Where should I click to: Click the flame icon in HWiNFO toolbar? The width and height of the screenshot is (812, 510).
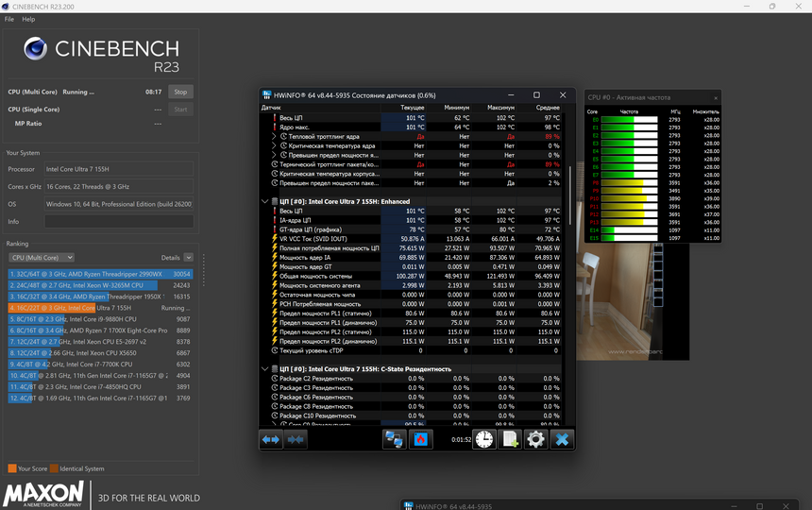(x=420, y=440)
